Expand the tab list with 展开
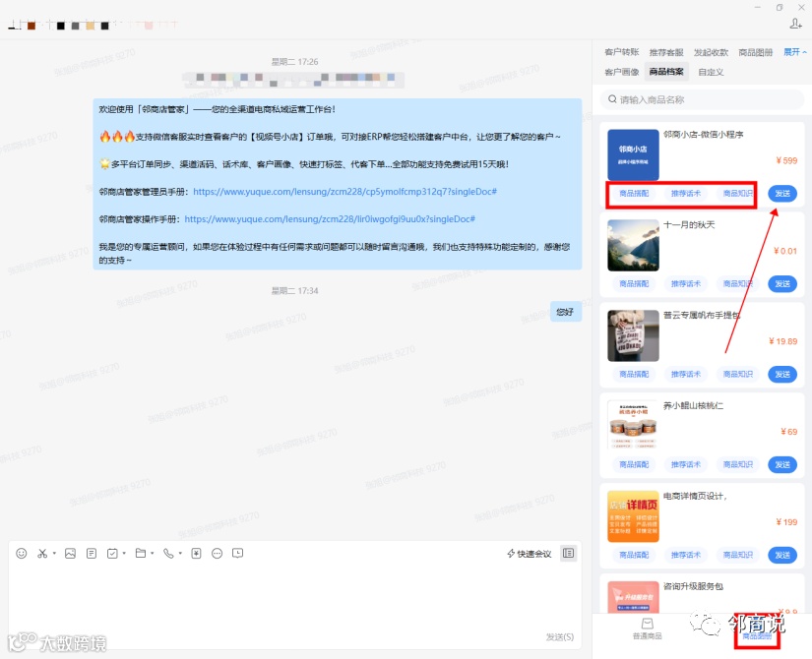 [795, 52]
